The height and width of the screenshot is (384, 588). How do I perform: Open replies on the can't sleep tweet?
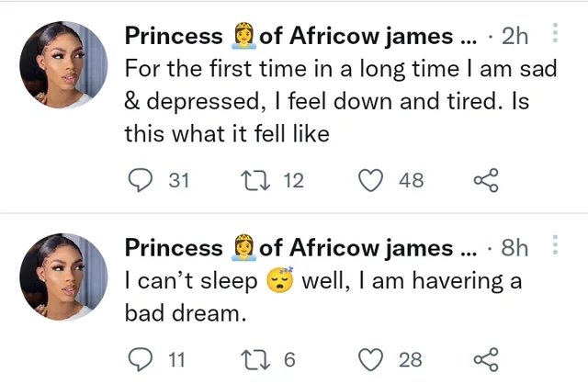[141, 359]
